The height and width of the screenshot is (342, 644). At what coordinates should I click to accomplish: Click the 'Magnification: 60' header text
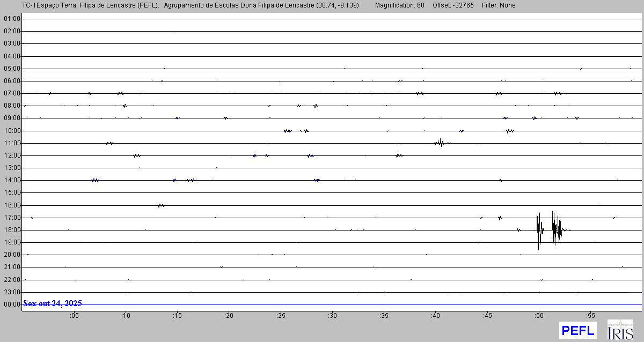[399, 5]
